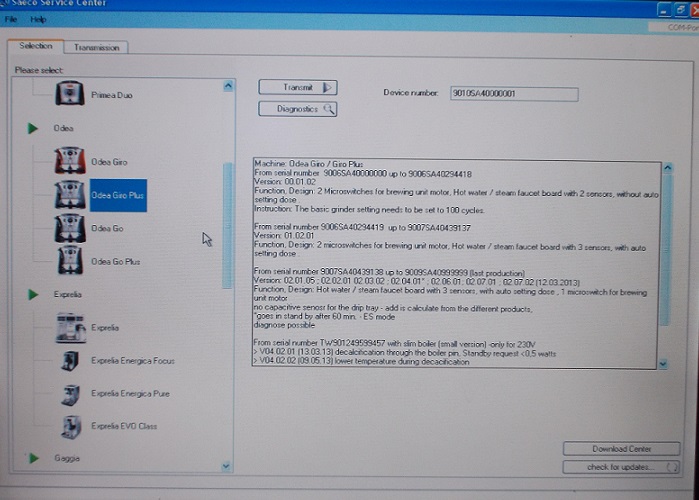Click the check for updates button

pos(621,467)
